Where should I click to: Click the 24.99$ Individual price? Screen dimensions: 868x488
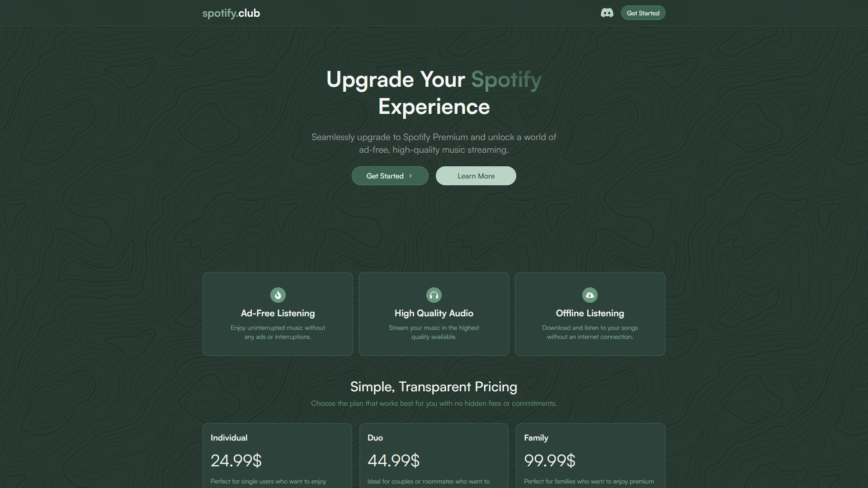[x=236, y=460]
